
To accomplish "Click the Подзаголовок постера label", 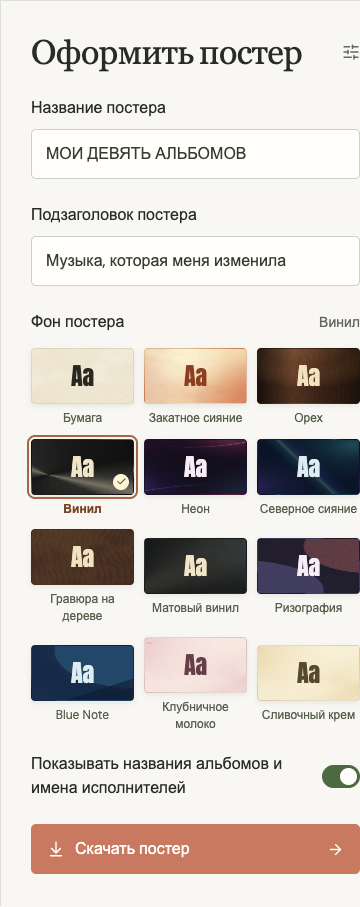I will (x=114, y=215).
